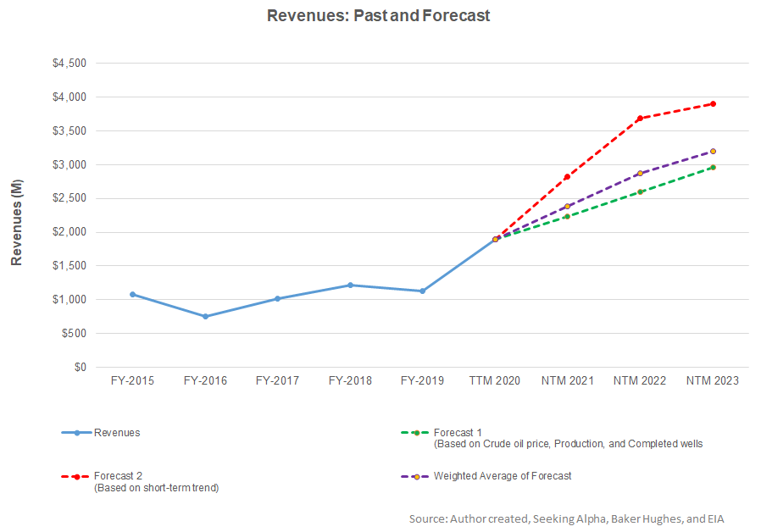Click the TTM 2020 shared data point marker
The height and width of the screenshot is (532, 761).
(494, 239)
